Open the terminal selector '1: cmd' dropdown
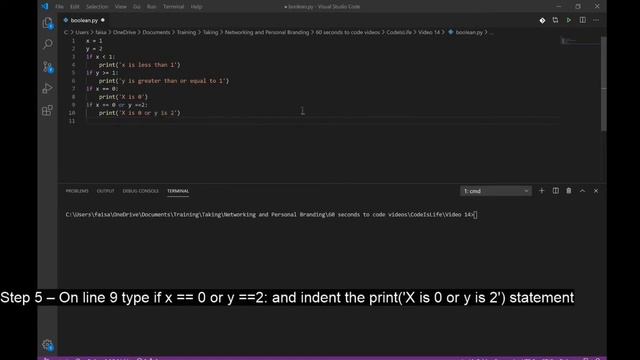Screen dimensions: 640x360 click(496, 191)
